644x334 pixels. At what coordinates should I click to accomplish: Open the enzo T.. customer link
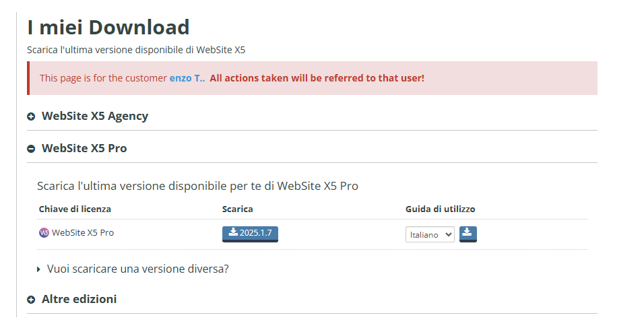point(187,78)
